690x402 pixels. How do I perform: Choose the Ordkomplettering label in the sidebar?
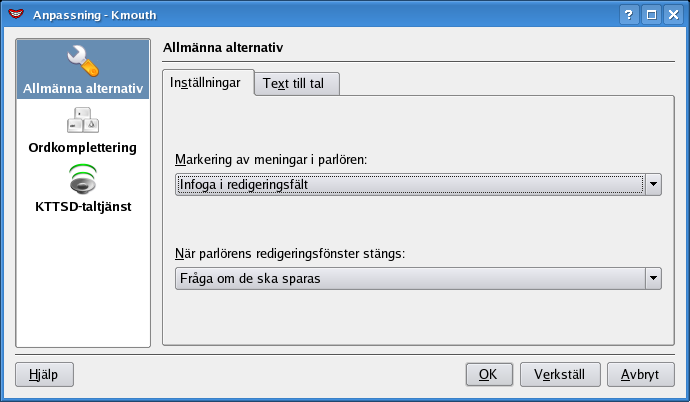click(x=82, y=147)
